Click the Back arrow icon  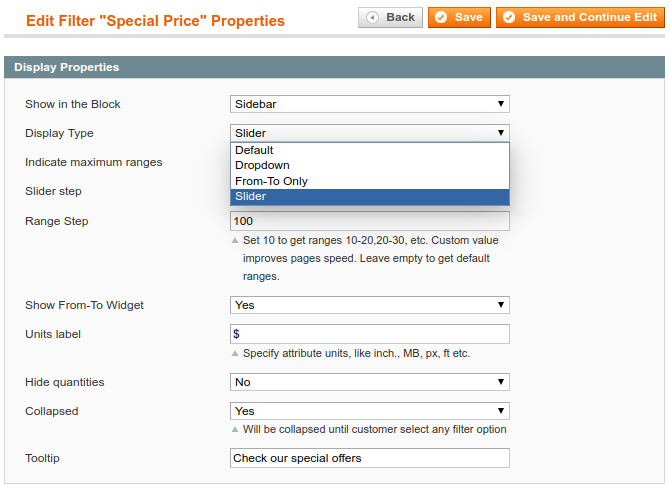click(x=373, y=17)
